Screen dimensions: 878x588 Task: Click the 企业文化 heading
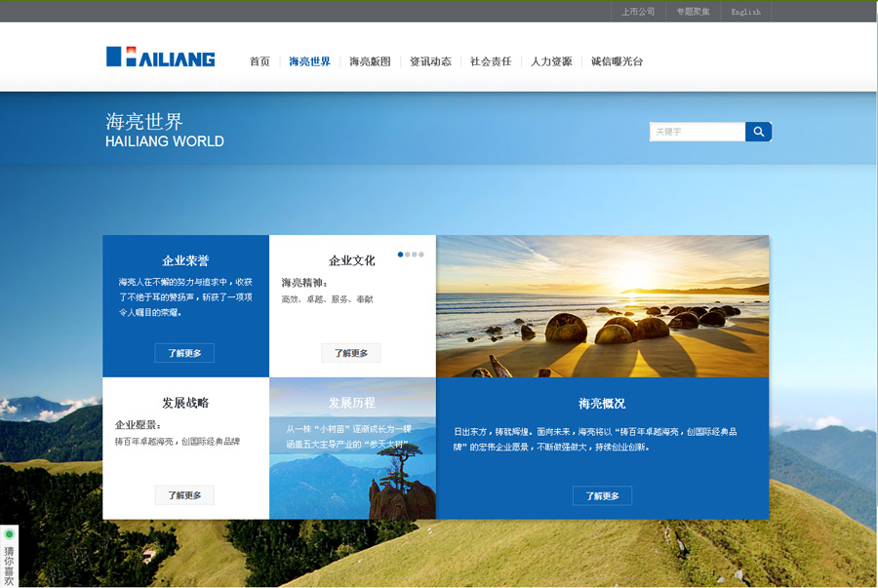tap(351, 260)
